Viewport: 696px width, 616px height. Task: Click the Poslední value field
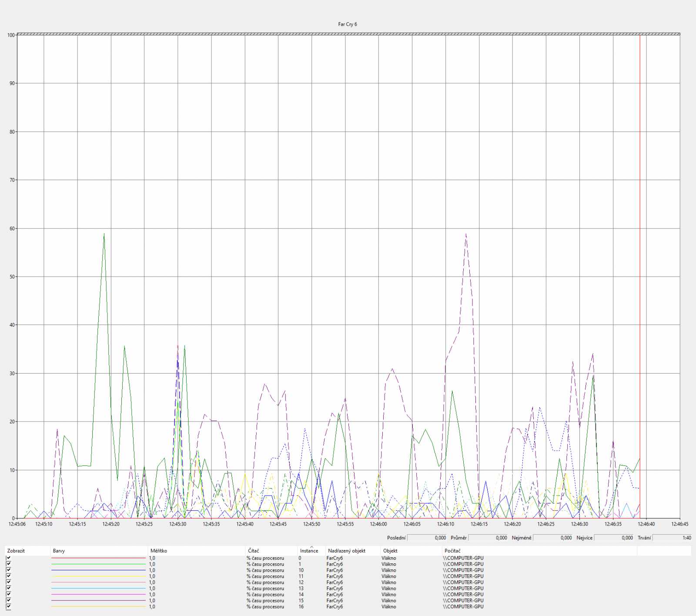coord(427,538)
